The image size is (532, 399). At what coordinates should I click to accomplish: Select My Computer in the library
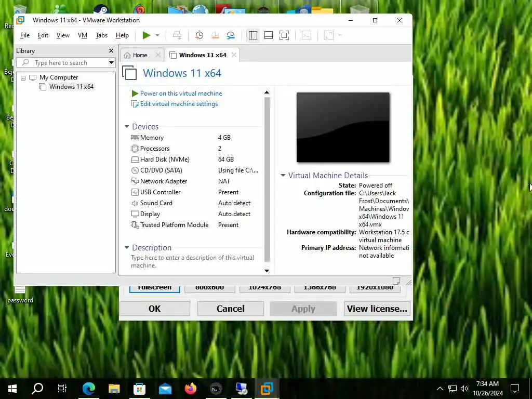[x=58, y=77]
